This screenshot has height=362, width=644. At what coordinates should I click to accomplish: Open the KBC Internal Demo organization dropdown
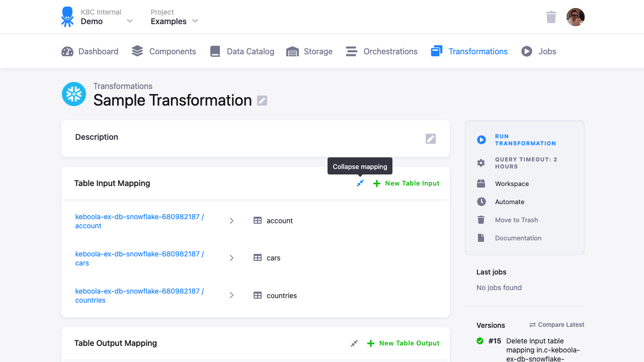107,17
